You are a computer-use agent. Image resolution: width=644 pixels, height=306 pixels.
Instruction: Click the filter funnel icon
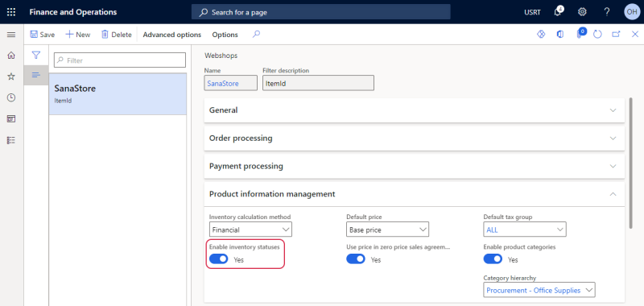pyautogui.click(x=36, y=55)
